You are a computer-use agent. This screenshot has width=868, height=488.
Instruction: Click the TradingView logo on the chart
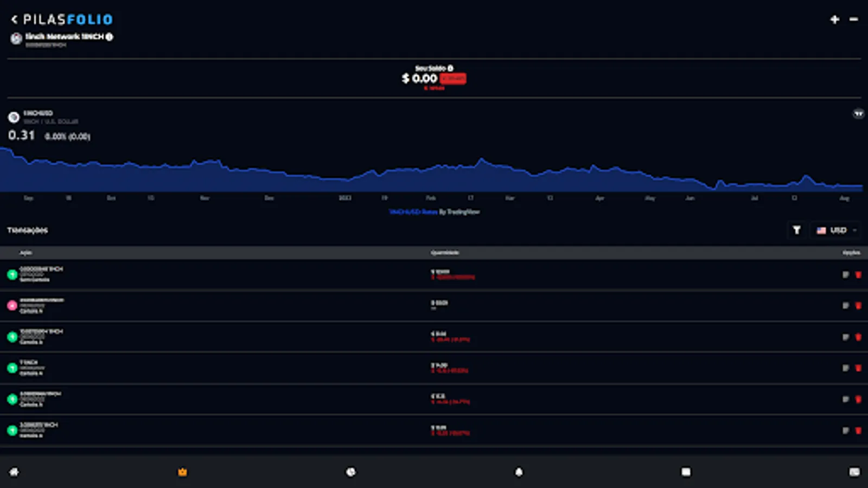(858, 114)
